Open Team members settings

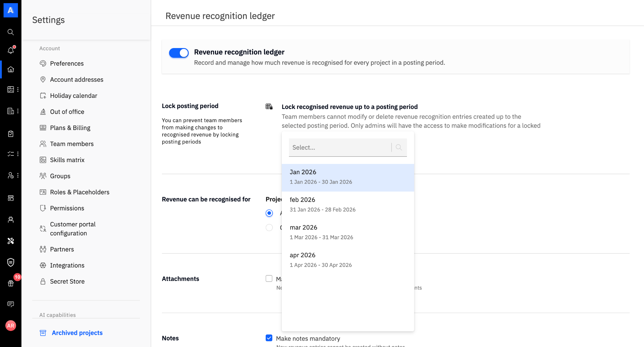click(x=72, y=144)
